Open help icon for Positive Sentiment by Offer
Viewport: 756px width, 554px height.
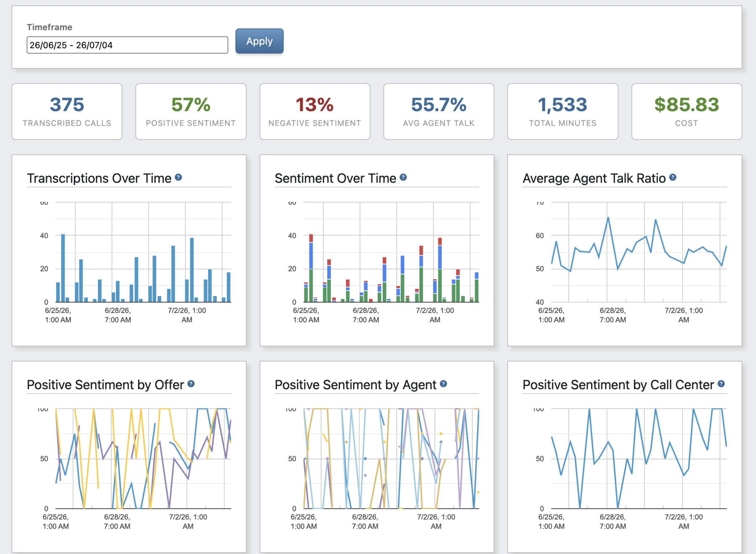pyautogui.click(x=191, y=384)
